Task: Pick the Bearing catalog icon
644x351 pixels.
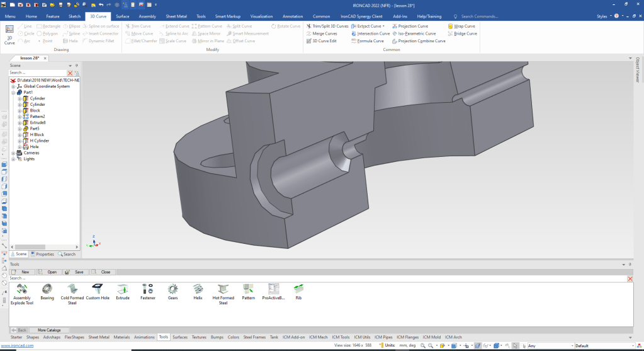Action: pyautogui.click(x=47, y=290)
